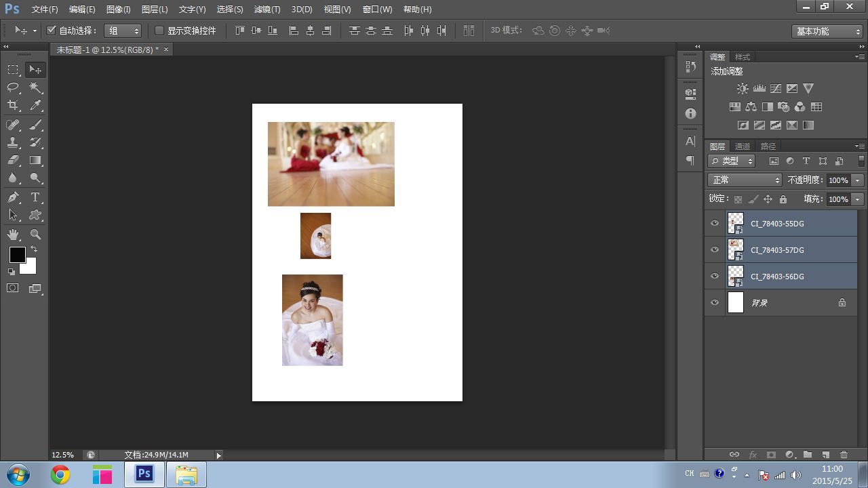Image resolution: width=868 pixels, height=488 pixels.
Task: Select the Zoom magnifier tool
Action: click(x=35, y=235)
